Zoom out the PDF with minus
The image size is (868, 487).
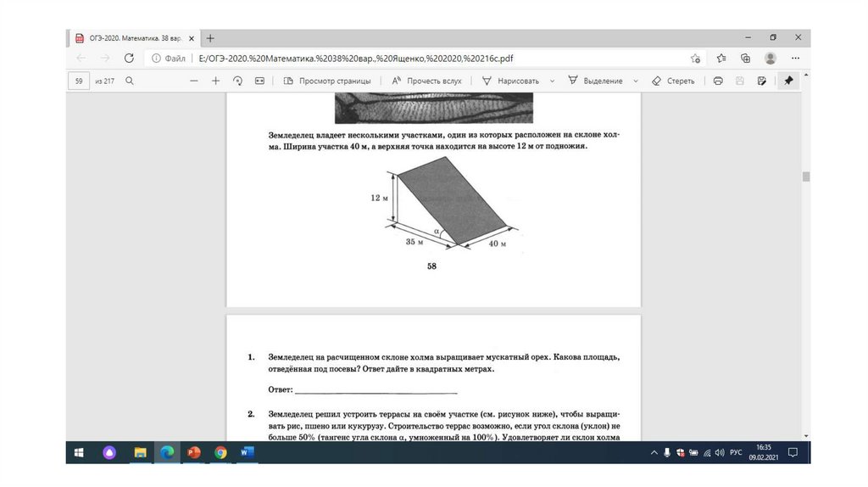click(194, 81)
